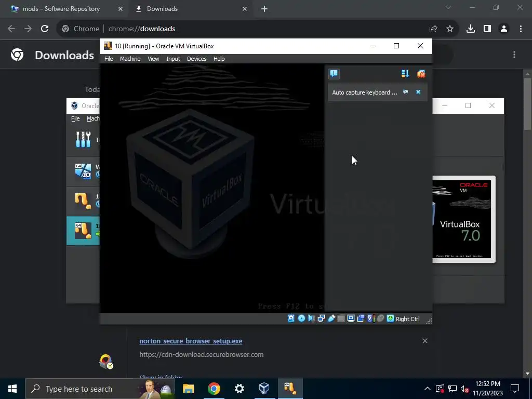Screen dimensions: 532x399
Task: Click Norton setup file icon in downloads
Action: (106, 362)
